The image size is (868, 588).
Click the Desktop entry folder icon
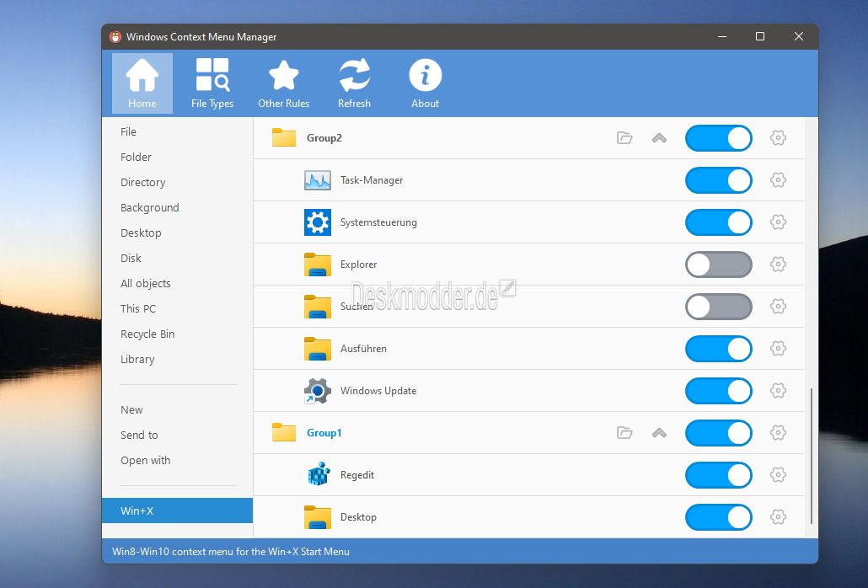coord(318,517)
